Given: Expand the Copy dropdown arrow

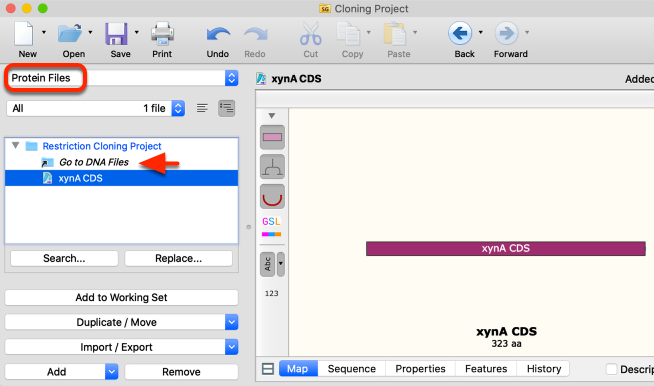Looking at the screenshot, I should tap(368, 32).
